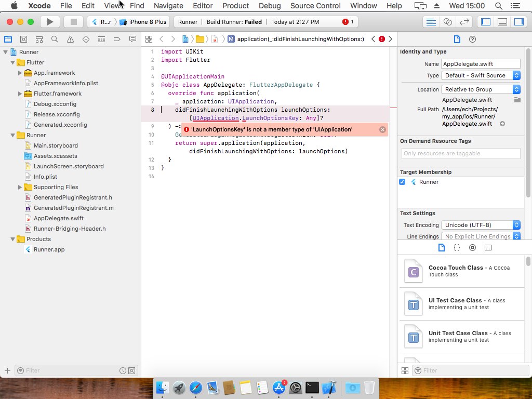Open the Issue navigator warning icon
532x399 pixels.
(x=70, y=39)
